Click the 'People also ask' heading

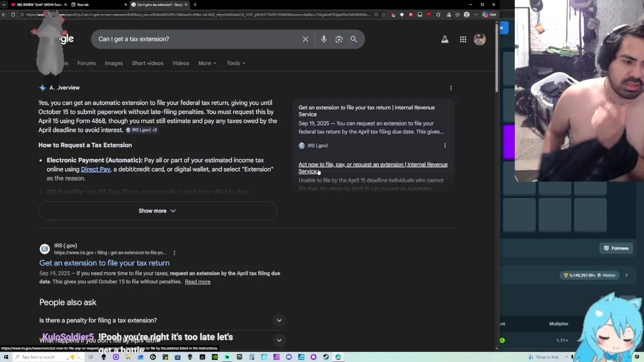pos(68,302)
